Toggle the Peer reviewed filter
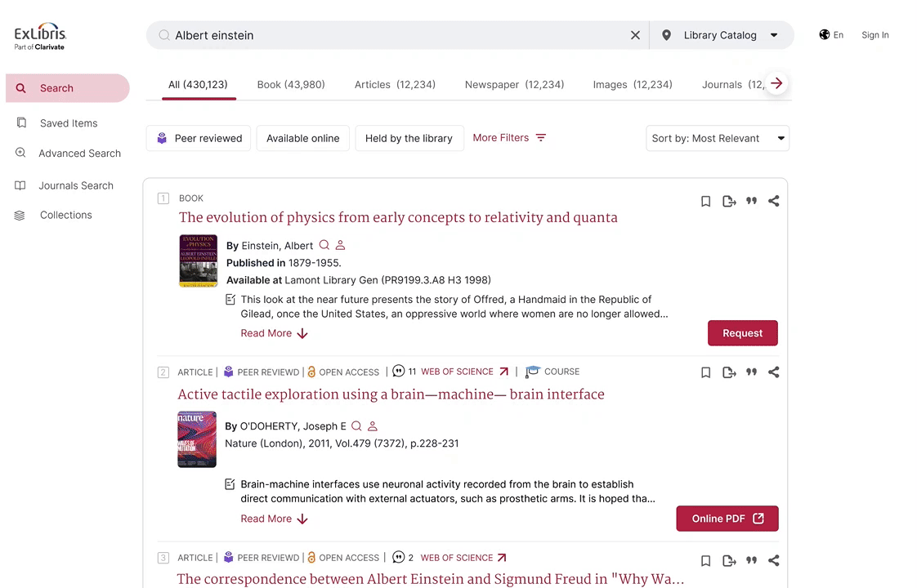917x588 pixels. pyautogui.click(x=199, y=138)
